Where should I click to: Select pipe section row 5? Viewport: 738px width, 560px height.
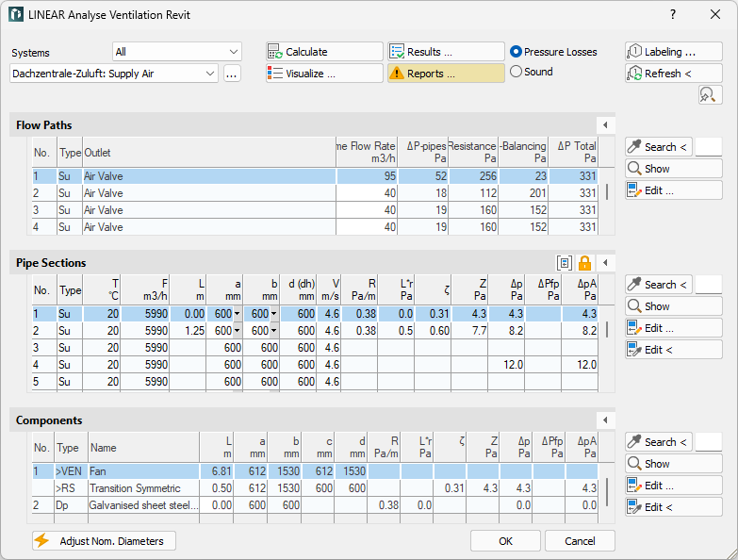coord(315,381)
